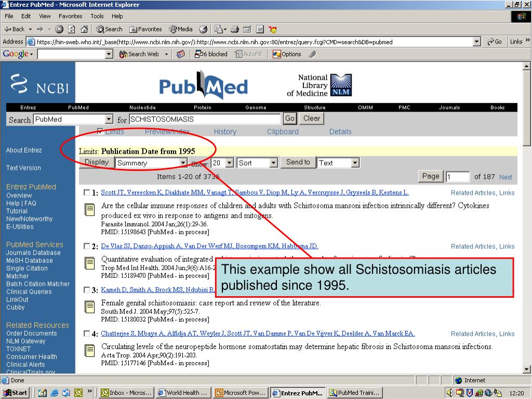Expand the Search Web dropdown arrow
The image size is (532, 399).
coord(167,54)
